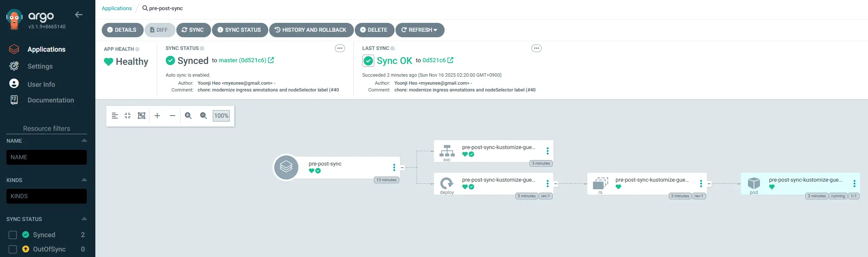Click external link icon beside Last Sync 0d521c6
This screenshot has width=868, height=257.
451,60
